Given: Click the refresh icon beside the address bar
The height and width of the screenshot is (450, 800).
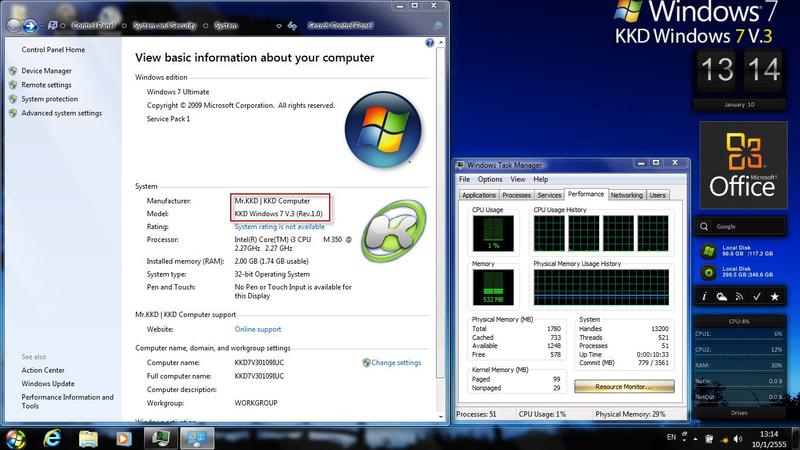Looking at the screenshot, I should point(292,26).
